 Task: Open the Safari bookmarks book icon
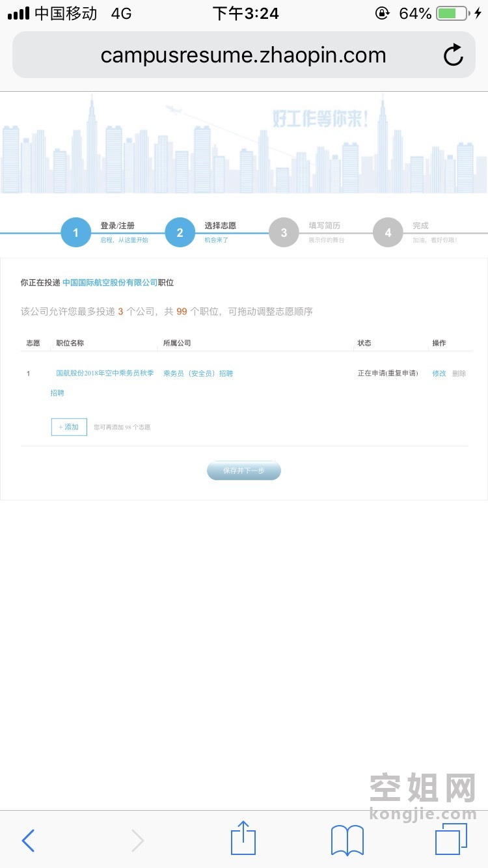pyautogui.click(x=347, y=840)
